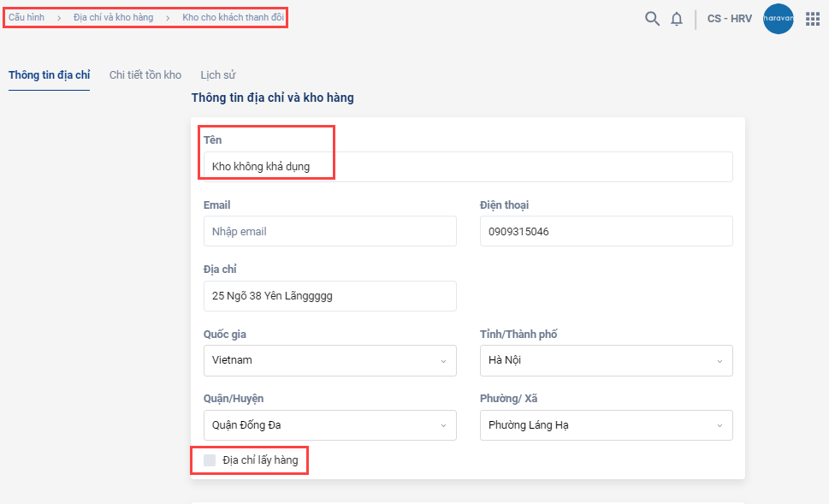Select the Thông tin địa chỉ tab

click(49, 75)
